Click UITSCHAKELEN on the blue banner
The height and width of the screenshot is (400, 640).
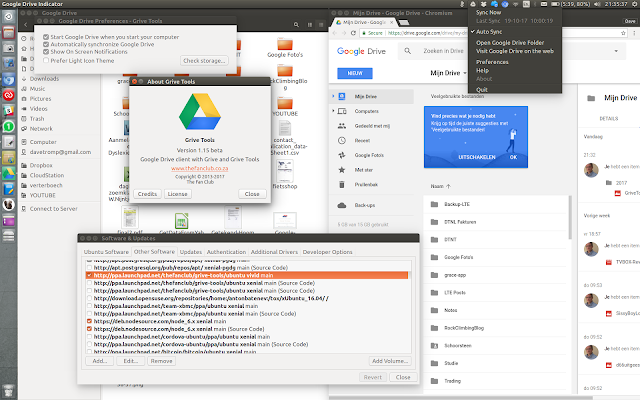477,157
